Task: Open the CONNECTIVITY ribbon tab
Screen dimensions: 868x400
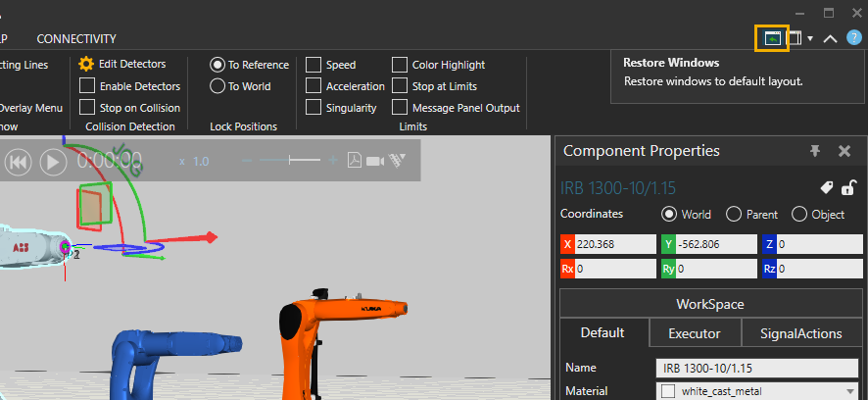Action: (x=75, y=39)
